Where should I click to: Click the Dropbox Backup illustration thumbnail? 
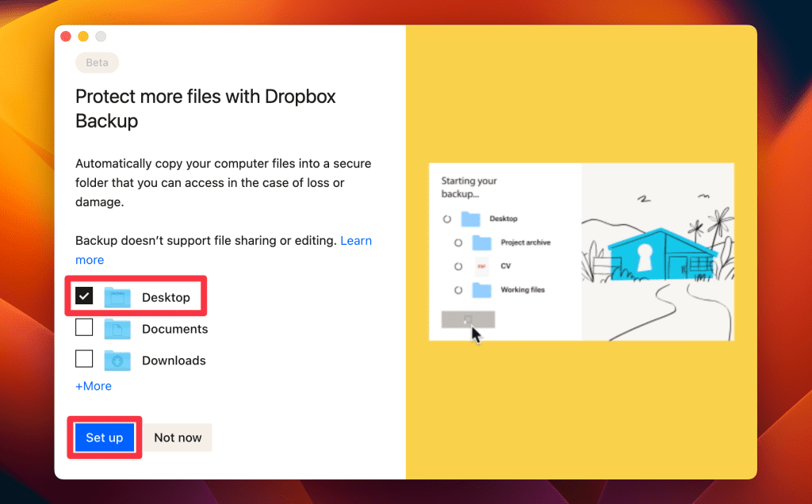pyautogui.click(x=581, y=252)
